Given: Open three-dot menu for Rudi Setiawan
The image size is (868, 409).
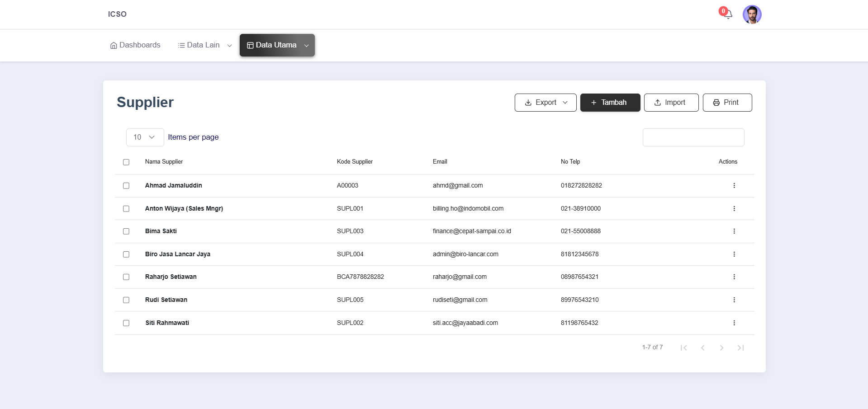Looking at the screenshot, I should pos(734,300).
